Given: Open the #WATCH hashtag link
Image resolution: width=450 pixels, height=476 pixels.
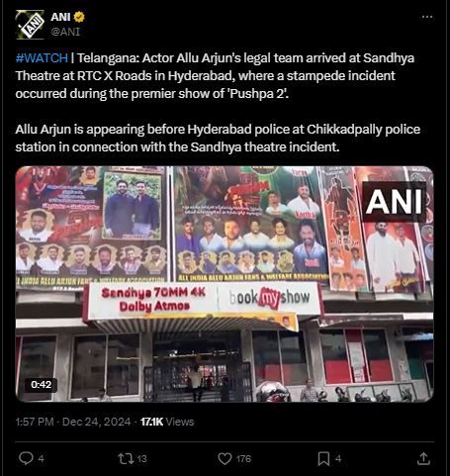Looking at the screenshot, I should coord(42,58).
